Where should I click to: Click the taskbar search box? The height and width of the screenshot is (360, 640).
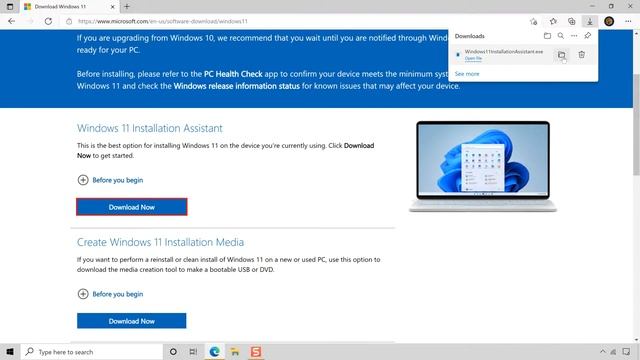[91, 352]
